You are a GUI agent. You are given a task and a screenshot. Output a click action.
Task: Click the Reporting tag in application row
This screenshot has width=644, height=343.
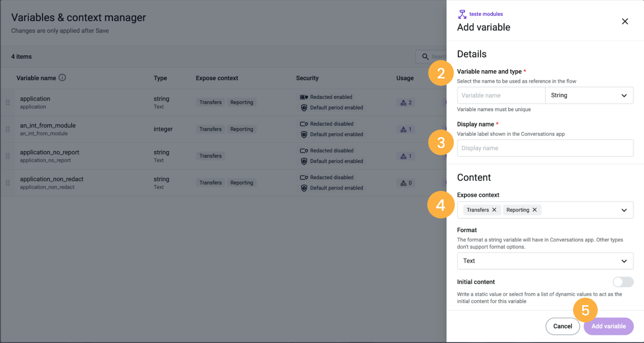tap(241, 102)
